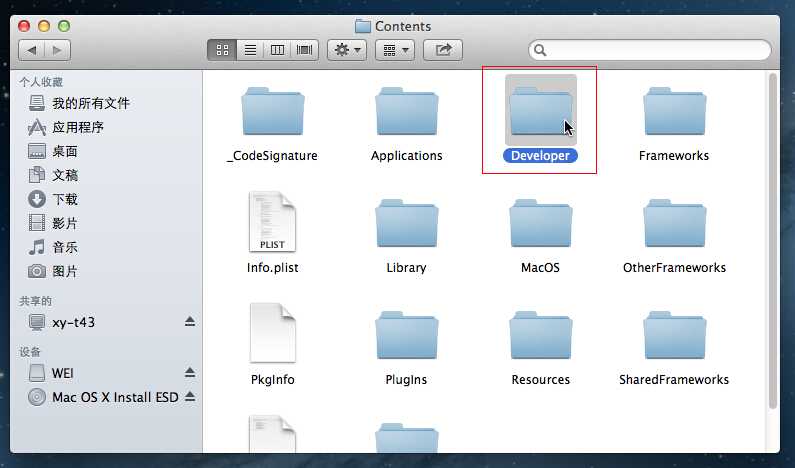Minimize the Contents window

[44, 26]
